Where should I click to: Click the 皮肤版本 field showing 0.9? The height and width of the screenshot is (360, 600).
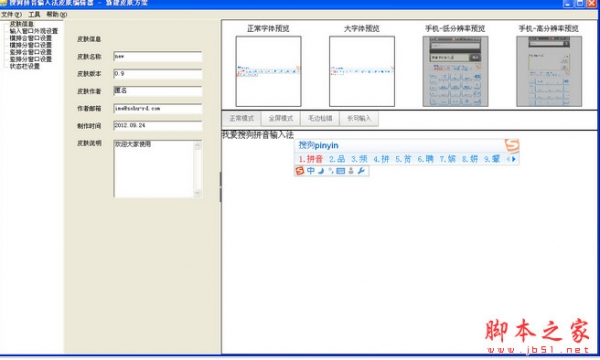pyautogui.click(x=158, y=74)
